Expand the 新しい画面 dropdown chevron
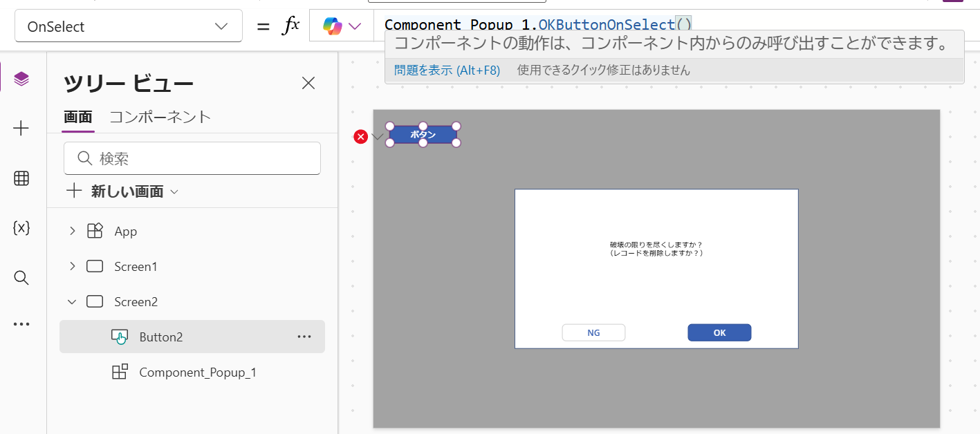980x434 pixels. coord(174,191)
